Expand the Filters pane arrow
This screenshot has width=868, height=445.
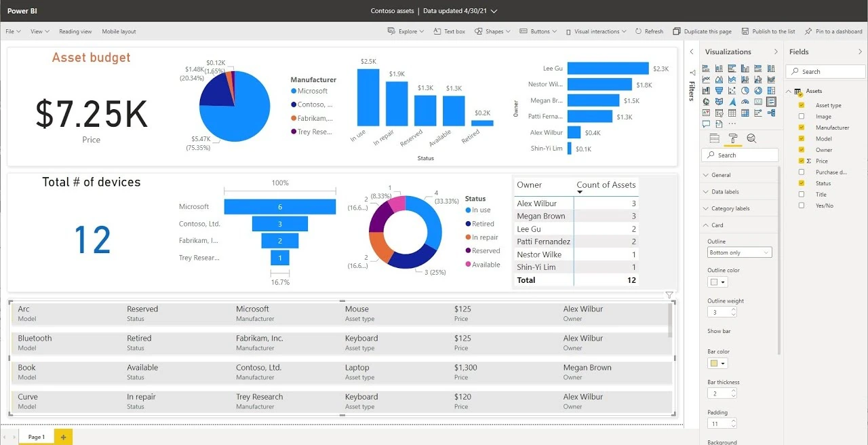[691, 52]
